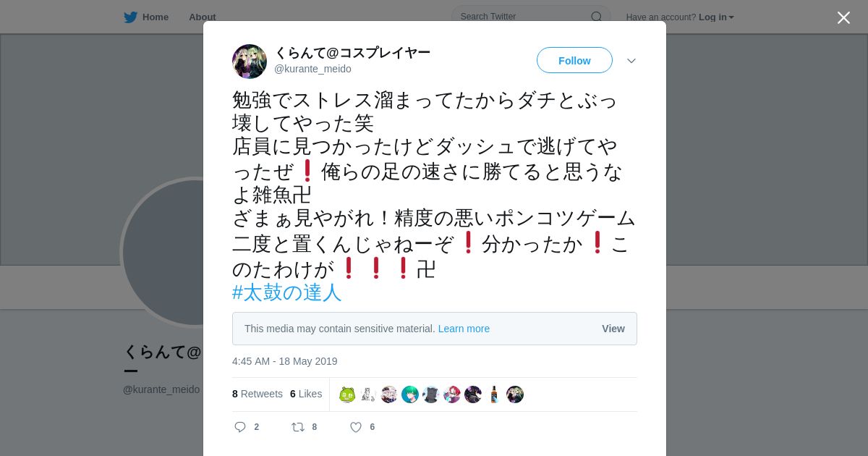
Task: Open the Log in dropdown
Action: click(x=716, y=17)
